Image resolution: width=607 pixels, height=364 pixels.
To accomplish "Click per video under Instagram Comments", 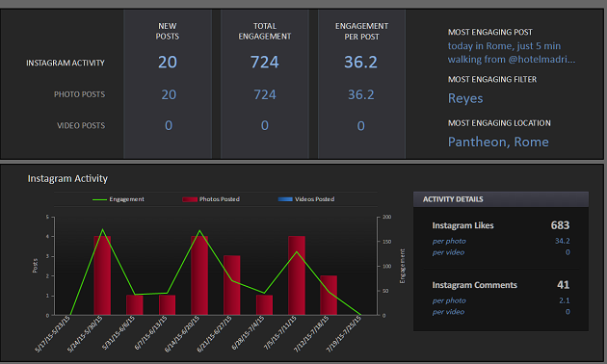I will 448,312.
